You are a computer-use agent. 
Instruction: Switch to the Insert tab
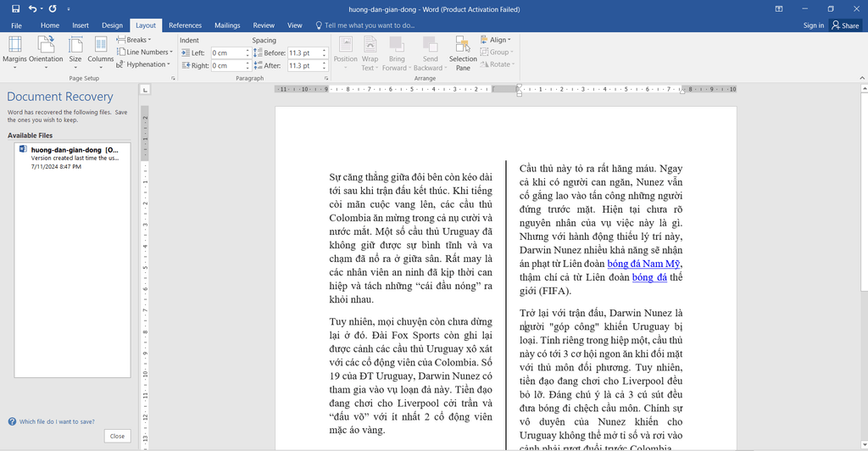click(81, 25)
